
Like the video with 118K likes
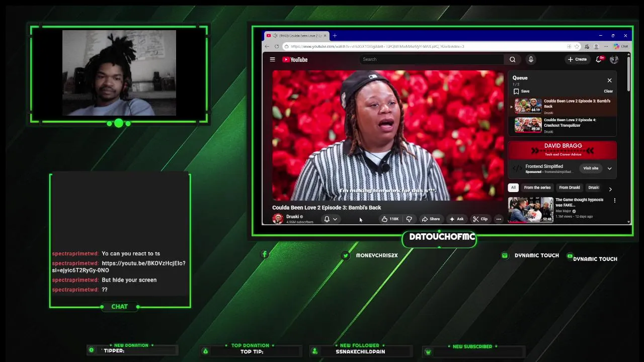tap(390, 219)
